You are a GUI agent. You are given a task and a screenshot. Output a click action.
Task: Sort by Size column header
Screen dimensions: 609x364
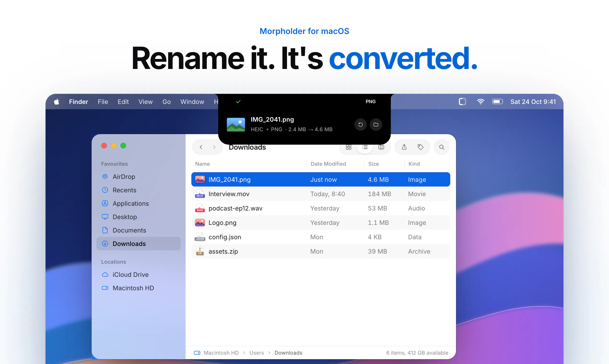(373, 164)
